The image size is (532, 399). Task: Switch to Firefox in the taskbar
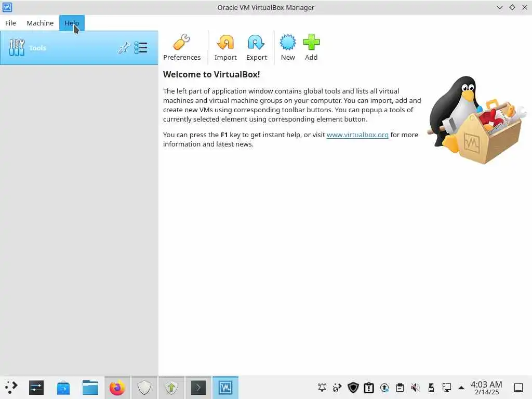[117, 388]
